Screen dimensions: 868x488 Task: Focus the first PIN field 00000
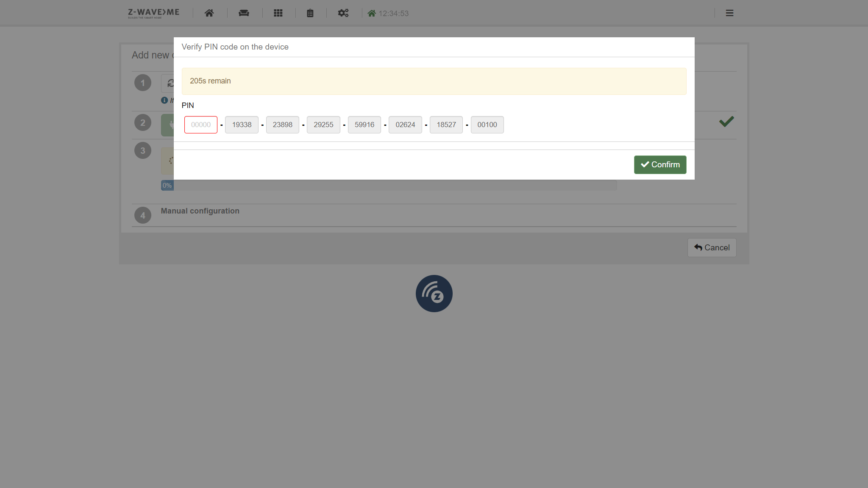click(200, 125)
